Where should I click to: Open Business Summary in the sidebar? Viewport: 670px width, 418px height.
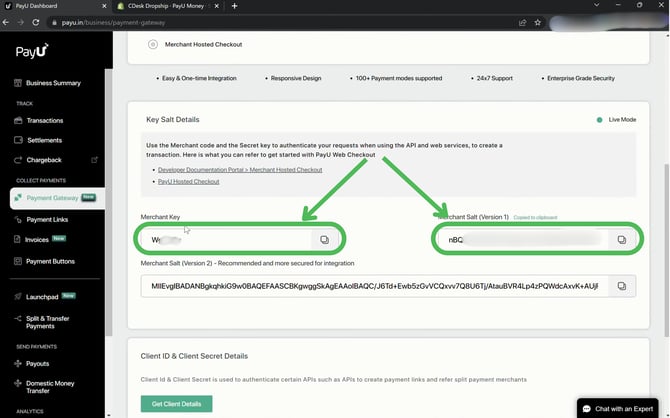pos(53,83)
